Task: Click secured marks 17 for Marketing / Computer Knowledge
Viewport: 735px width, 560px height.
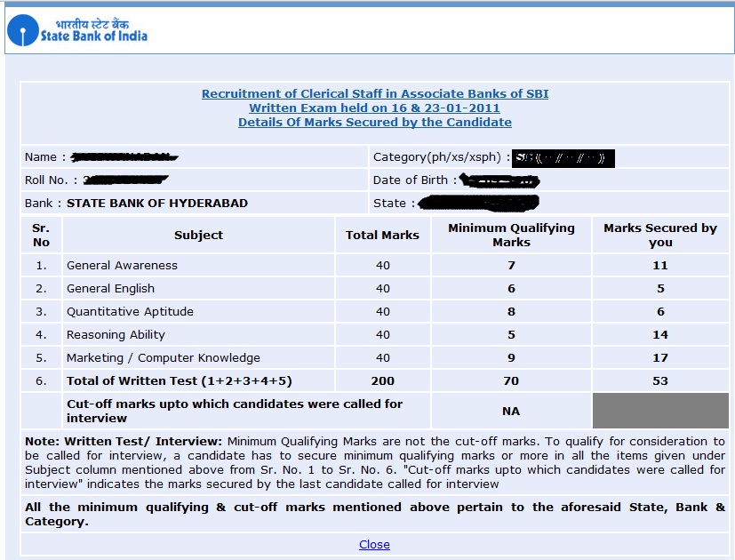Action: coord(660,358)
